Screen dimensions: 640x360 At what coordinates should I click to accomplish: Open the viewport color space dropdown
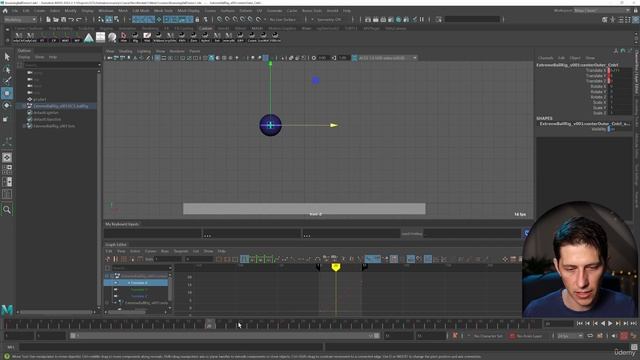[x=387, y=58]
